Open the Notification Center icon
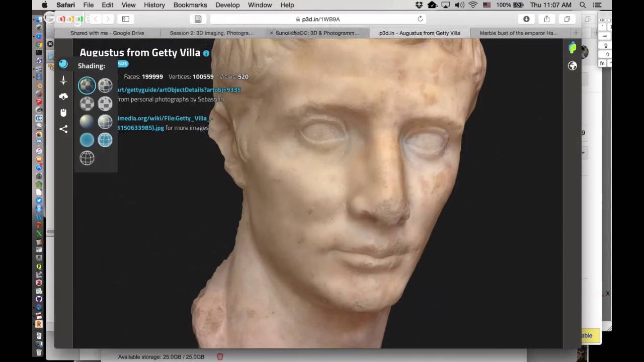The height and width of the screenshot is (362, 644). [597, 5]
